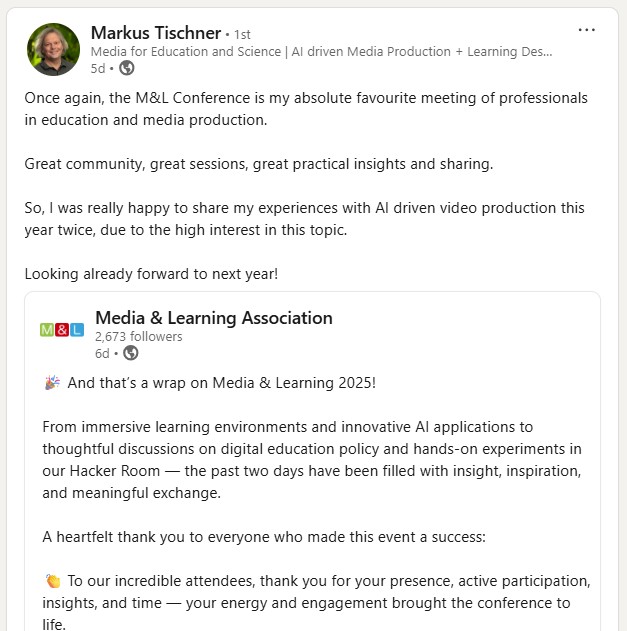Click Markus's headline starting "Media for Education"

point(321,51)
